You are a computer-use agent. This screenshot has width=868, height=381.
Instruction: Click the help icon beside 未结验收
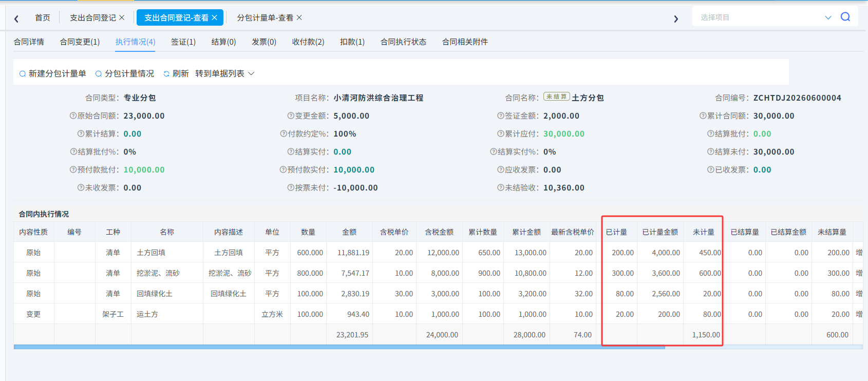(501, 188)
